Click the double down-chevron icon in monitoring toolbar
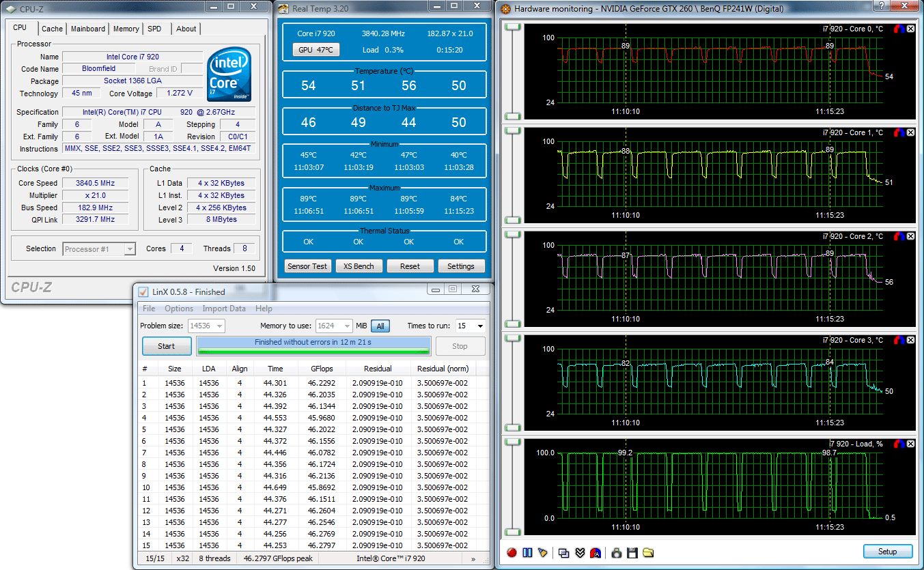This screenshot has height=570, width=924. [579, 552]
